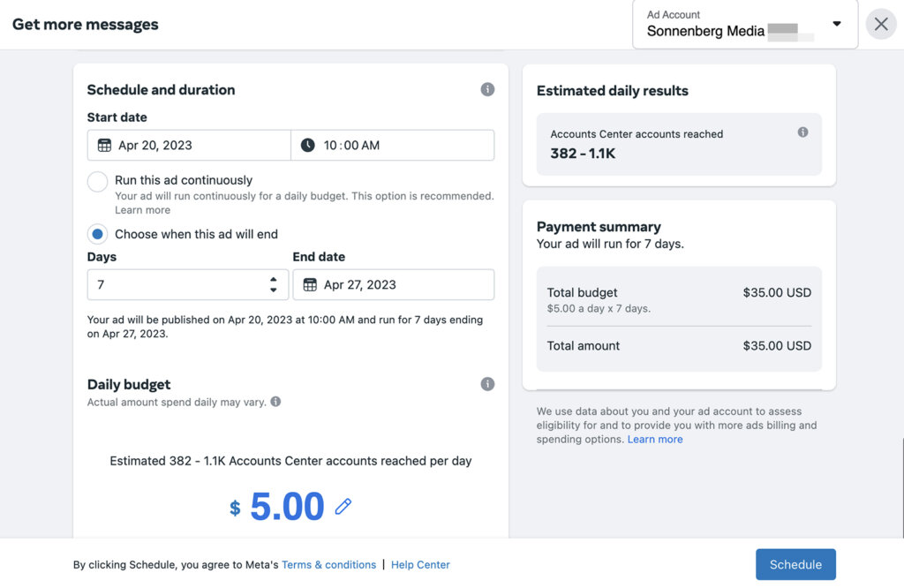Click the Days value stepper up arrow
The width and height of the screenshot is (904, 588).
[x=275, y=280]
